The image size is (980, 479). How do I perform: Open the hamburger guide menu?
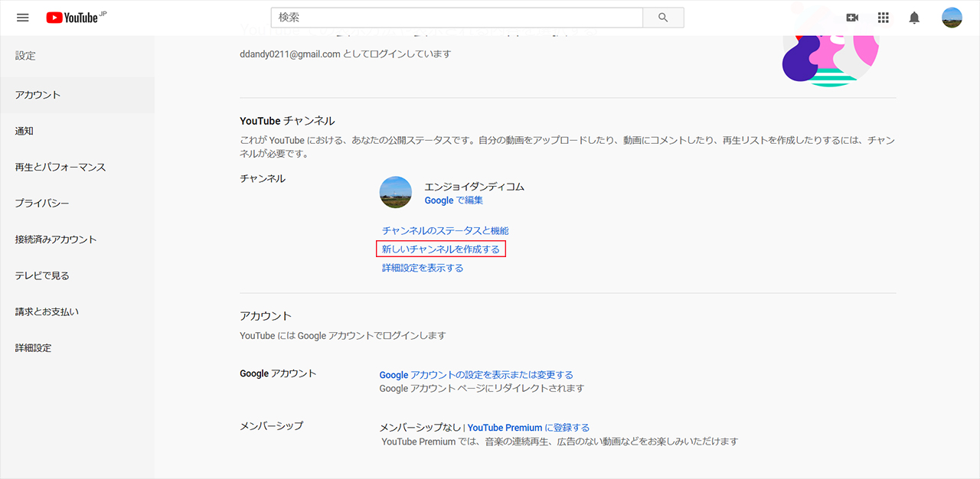[22, 18]
